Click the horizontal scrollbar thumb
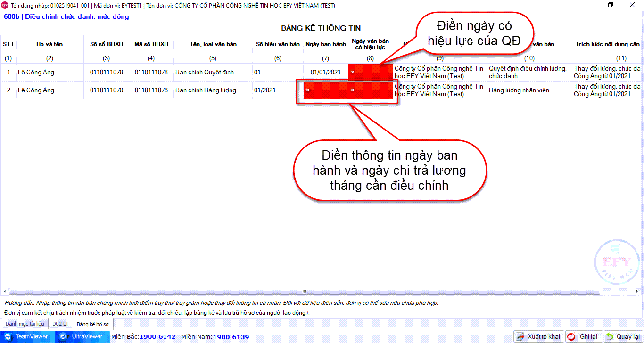 click(304, 291)
